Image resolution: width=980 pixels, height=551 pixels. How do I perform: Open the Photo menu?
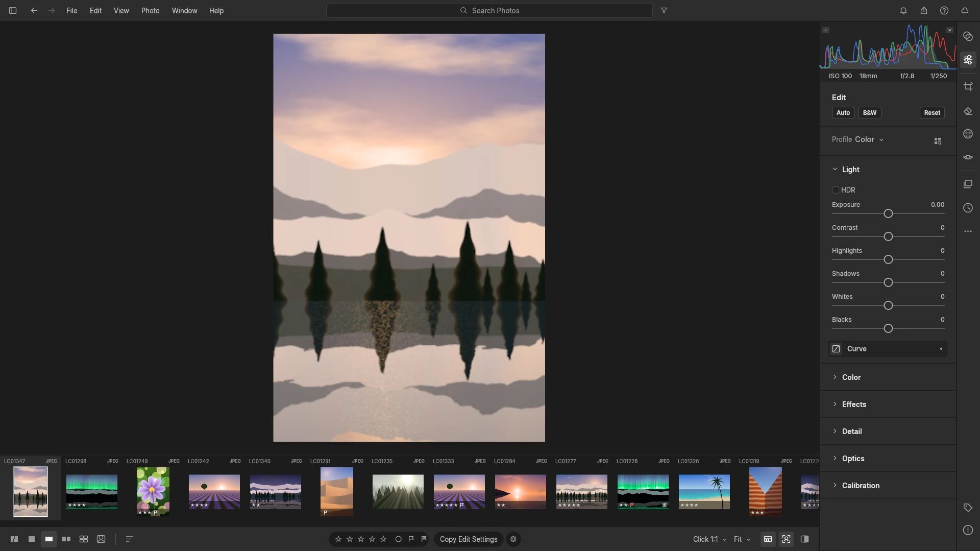(x=150, y=10)
